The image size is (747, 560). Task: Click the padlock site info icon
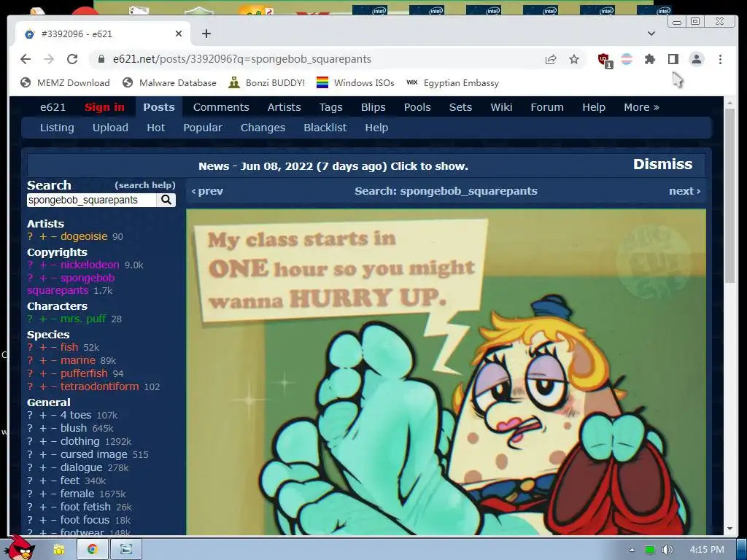(x=101, y=59)
